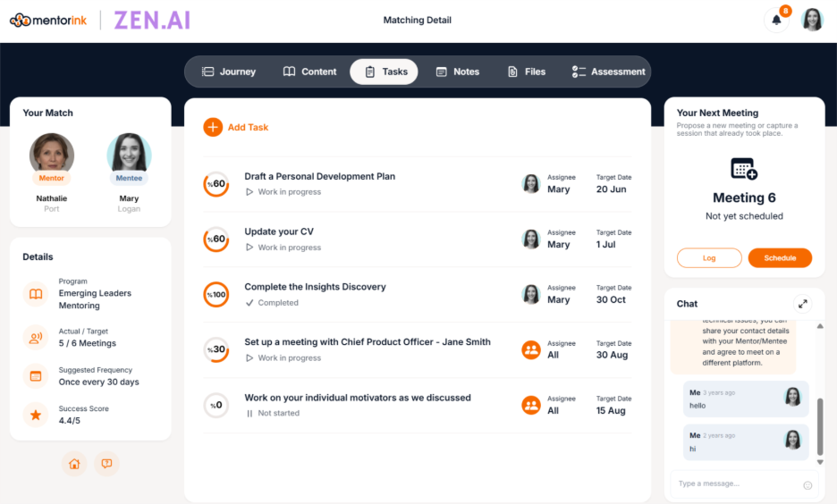This screenshot has width=837, height=504.
Task: Click the Log button
Action: [x=709, y=258]
